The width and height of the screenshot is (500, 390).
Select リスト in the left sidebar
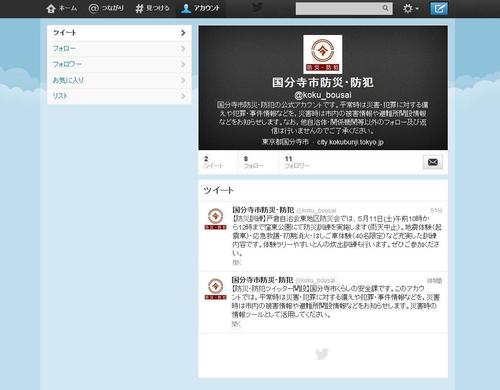(x=119, y=96)
